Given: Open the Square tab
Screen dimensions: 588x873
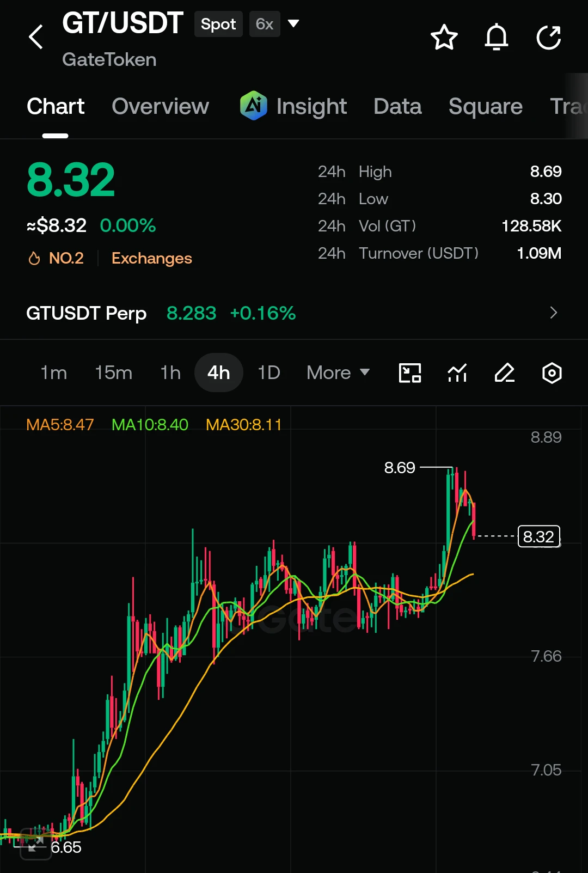Looking at the screenshot, I should (x=486, y=107).
